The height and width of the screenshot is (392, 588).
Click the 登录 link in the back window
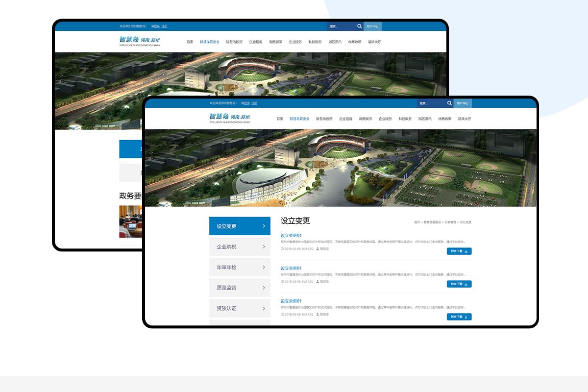[x=157, y=26]
